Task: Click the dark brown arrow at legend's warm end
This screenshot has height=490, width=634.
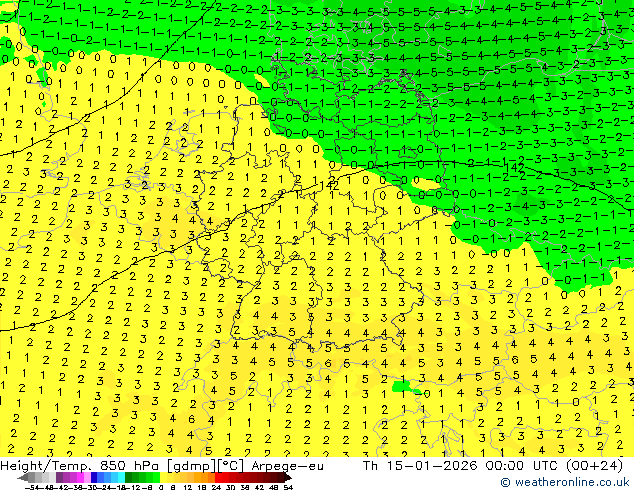Action: 288,478
